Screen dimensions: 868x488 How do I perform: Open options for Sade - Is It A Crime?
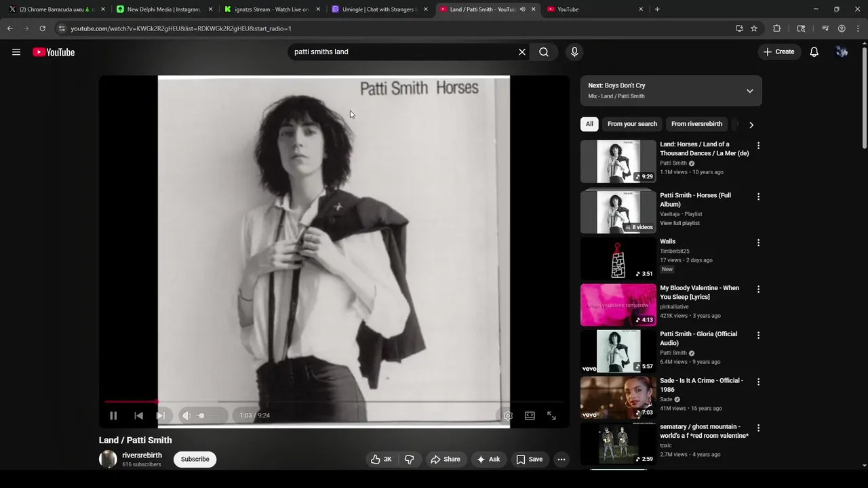pos(758,382)
